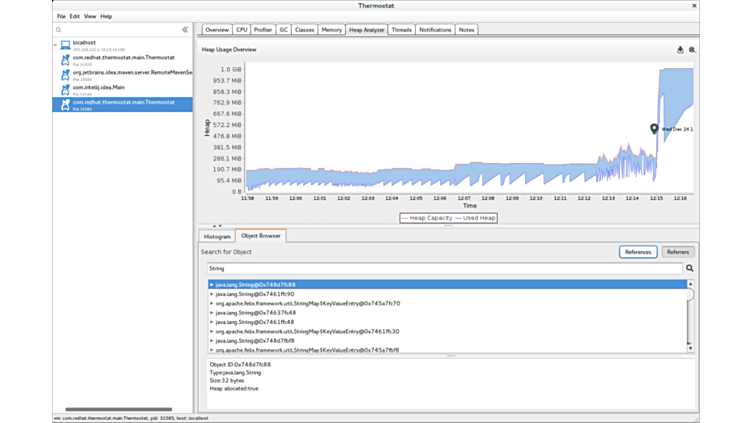
Task: Click the sidebar horizontal scrollbar
Action: click(x=118, y=409)
